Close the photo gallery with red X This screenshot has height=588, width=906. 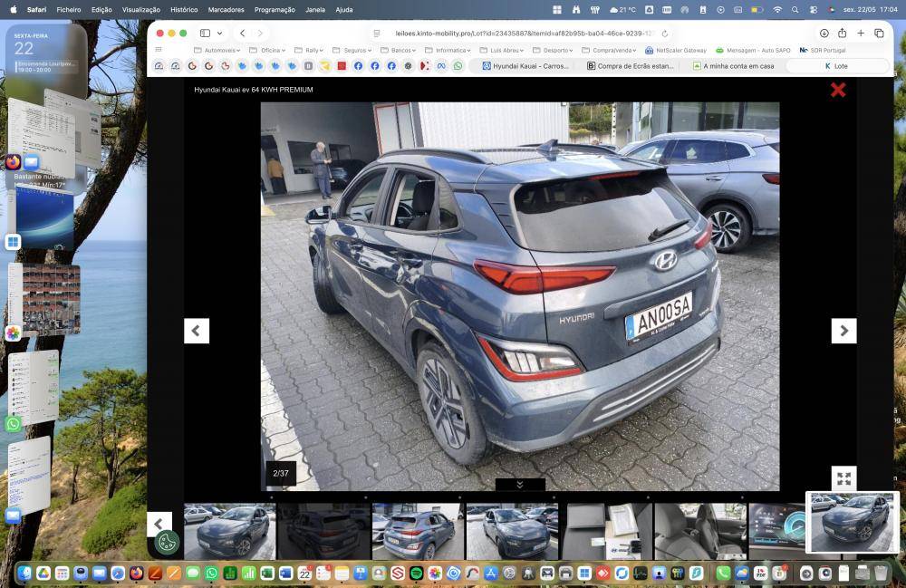[838, 90]
